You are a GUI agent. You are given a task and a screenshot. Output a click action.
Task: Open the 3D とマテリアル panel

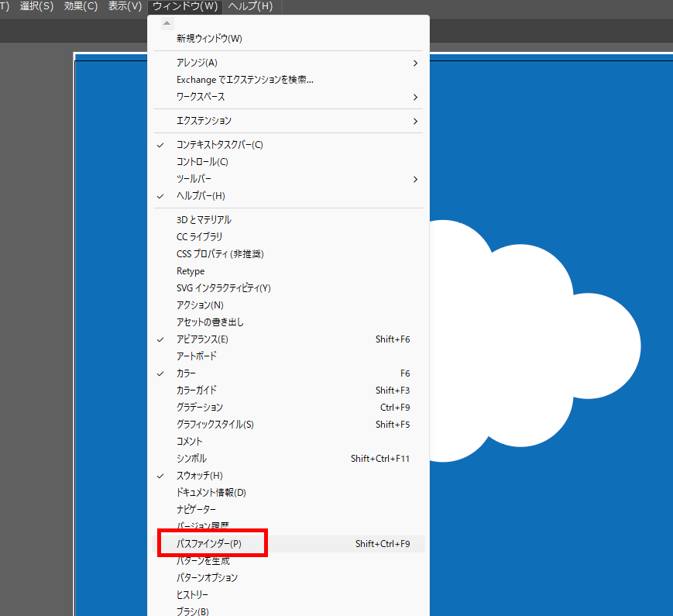[x=204, y=220]
